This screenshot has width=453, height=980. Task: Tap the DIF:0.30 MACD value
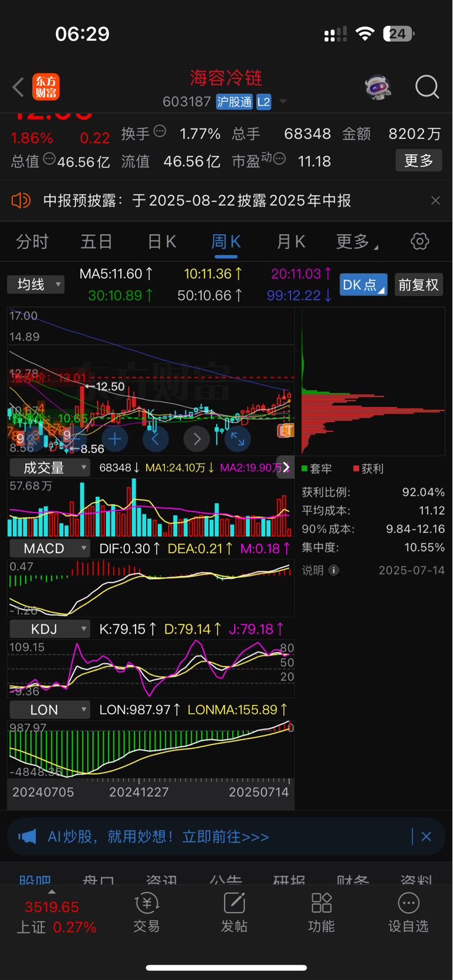pos(130,549)
